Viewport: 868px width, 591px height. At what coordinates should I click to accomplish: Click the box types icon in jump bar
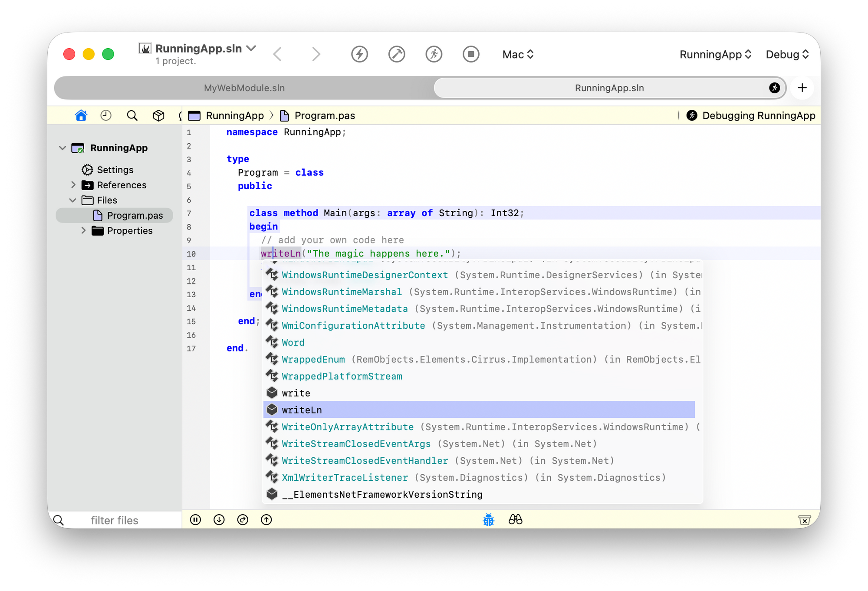coord(158,115)
